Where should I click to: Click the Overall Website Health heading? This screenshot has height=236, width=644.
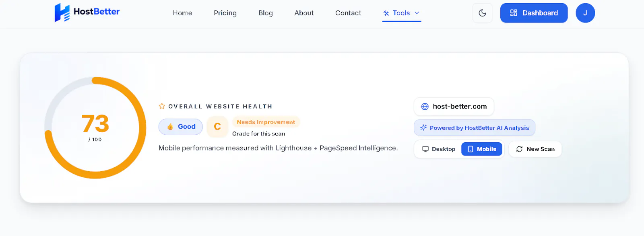coord(220,106)
